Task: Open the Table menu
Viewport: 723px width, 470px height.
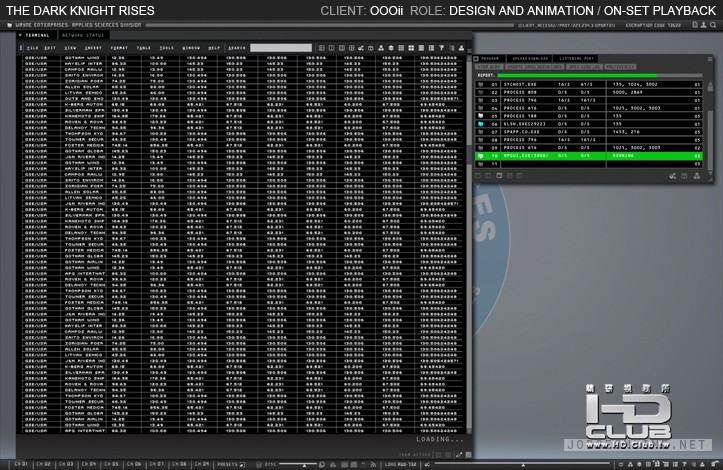Action: click(144, 48)
